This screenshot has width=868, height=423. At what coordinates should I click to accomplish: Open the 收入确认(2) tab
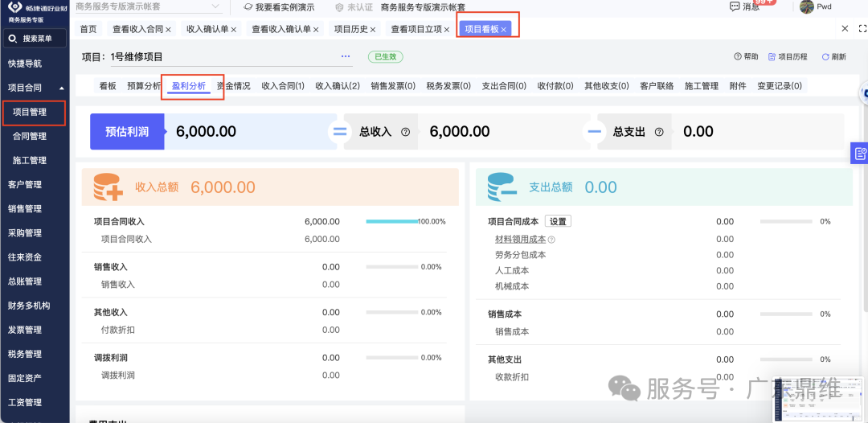338,86
